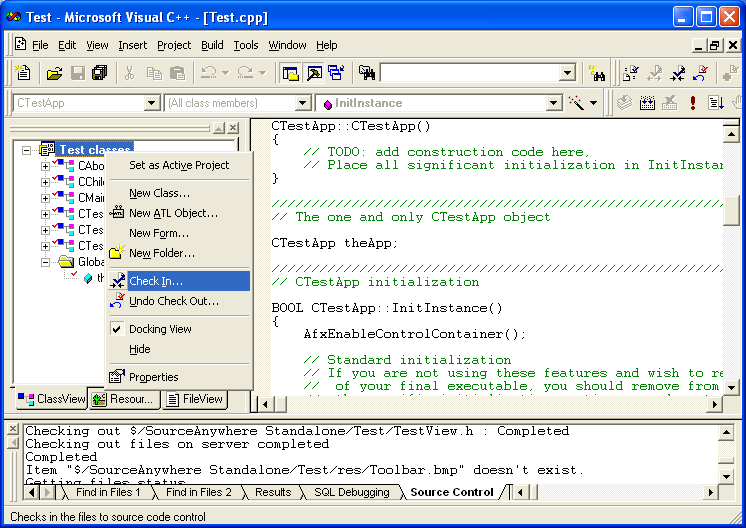
Task: Click the Undo Check Out toolbar icon
Action: [701, 73]
